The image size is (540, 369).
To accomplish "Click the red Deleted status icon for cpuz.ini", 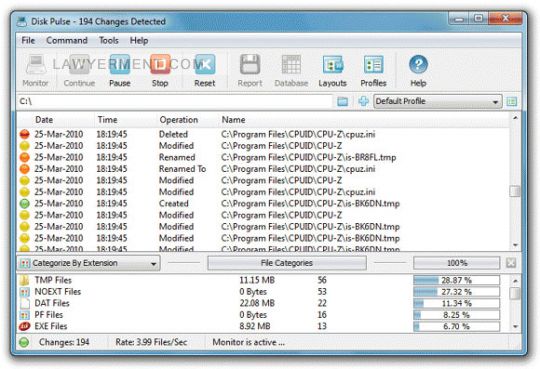I will [x=24, y=134].
